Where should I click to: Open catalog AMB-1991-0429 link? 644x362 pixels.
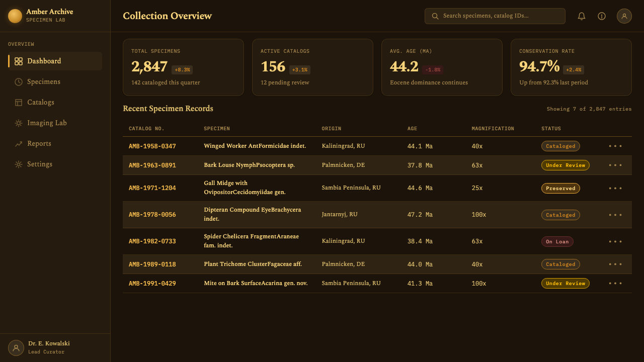152,284
